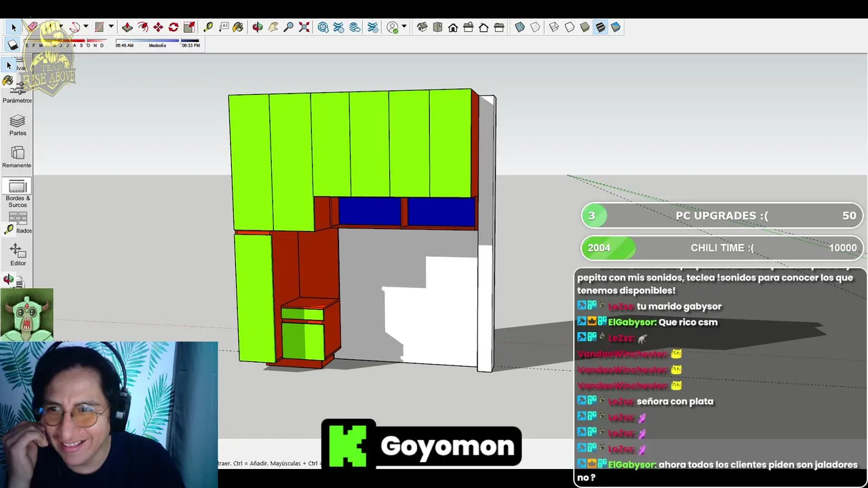Switch to Front view
The image size is (868, 488).
pos(453,27)
